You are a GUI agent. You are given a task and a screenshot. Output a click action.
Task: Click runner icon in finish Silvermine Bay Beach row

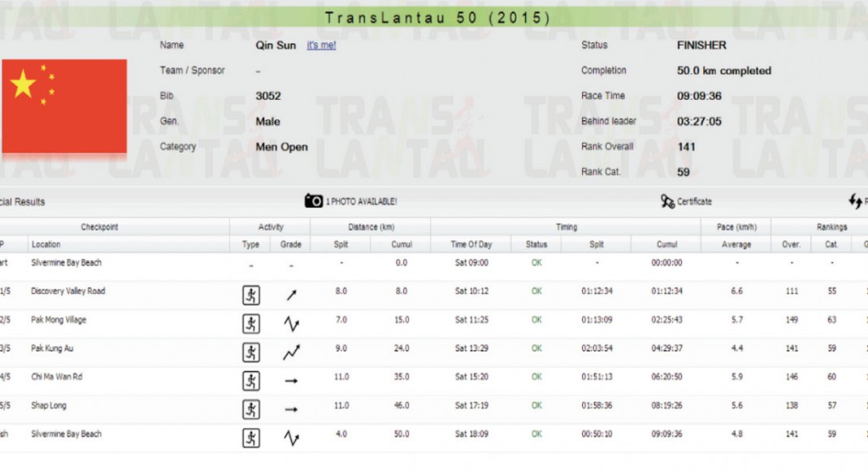pos(251,439)
